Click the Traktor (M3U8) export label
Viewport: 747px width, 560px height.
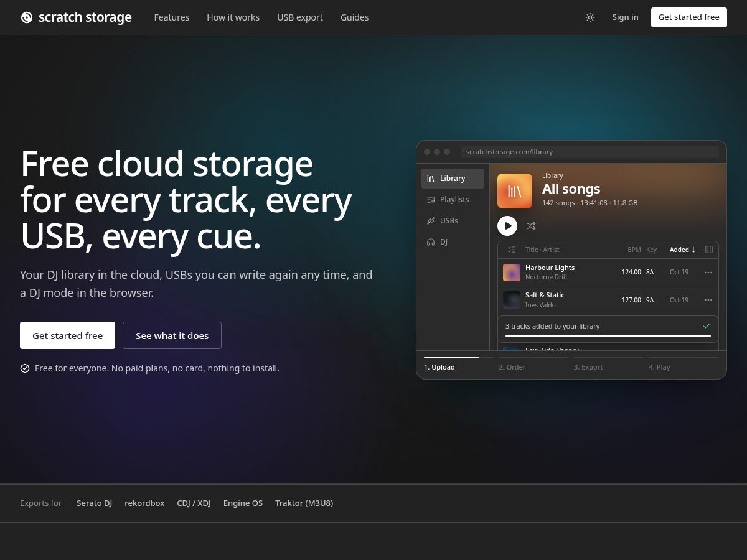(x=304, y=503)
